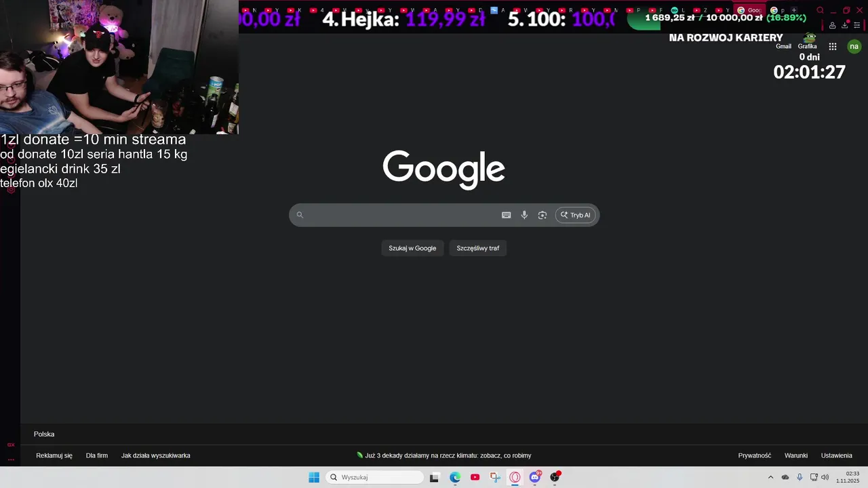Open a new browser tab with plus button

(x=794, y=10)
